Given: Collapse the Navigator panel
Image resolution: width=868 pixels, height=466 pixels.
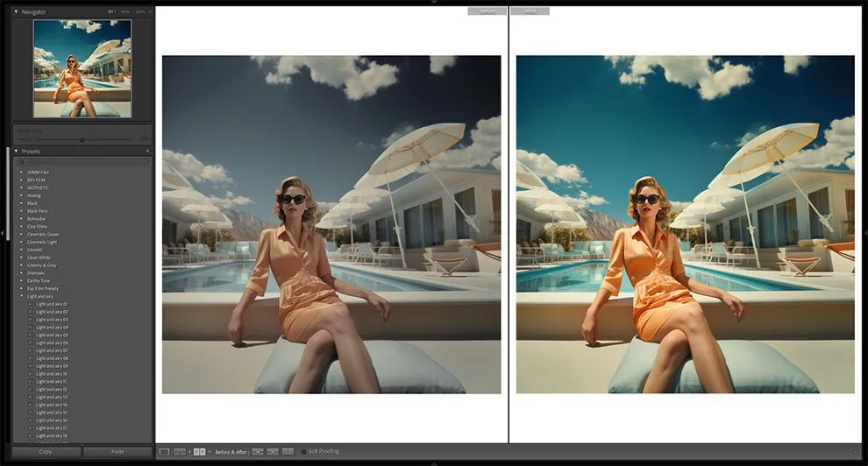Looking at the screenshot, I should pyautogui.click(x=16, y=11).
